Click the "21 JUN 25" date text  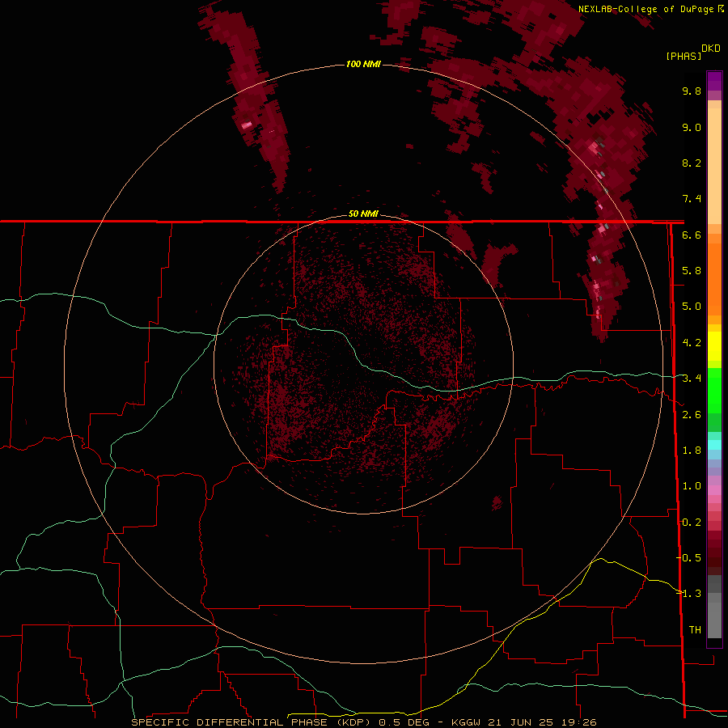click(x=519, y=722)
